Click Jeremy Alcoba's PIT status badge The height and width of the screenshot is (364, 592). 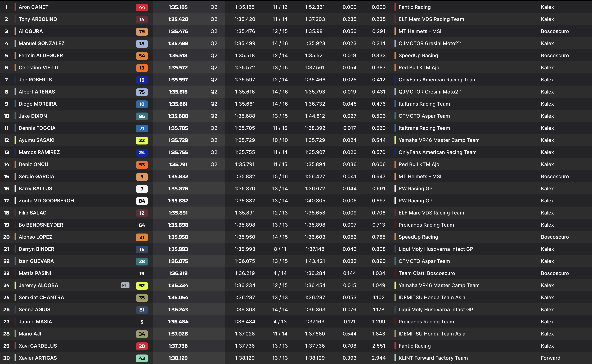pyautogui.click(x=125, y=285)
